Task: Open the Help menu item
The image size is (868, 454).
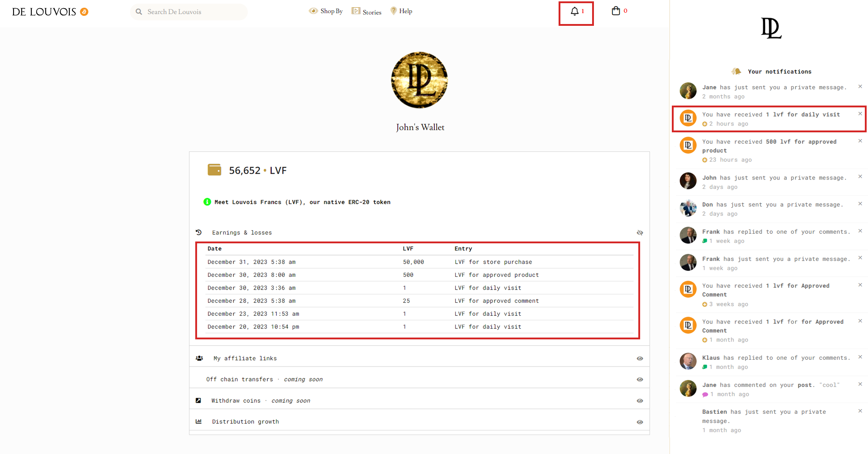Action: (x=401, y=11)
